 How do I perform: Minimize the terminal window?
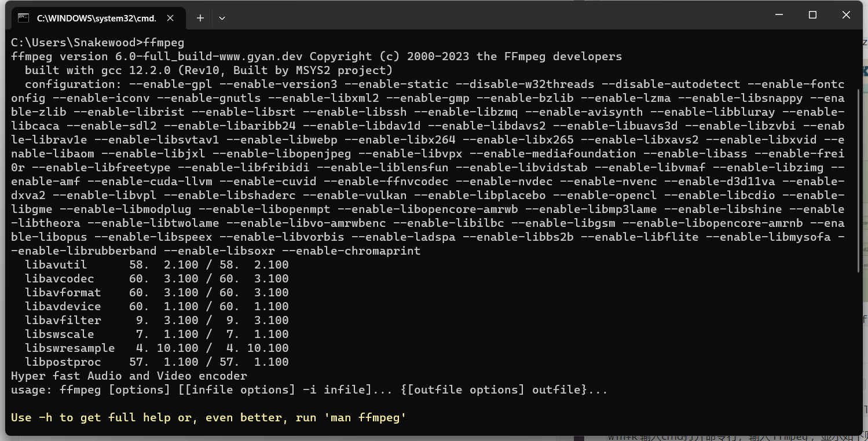779,15
